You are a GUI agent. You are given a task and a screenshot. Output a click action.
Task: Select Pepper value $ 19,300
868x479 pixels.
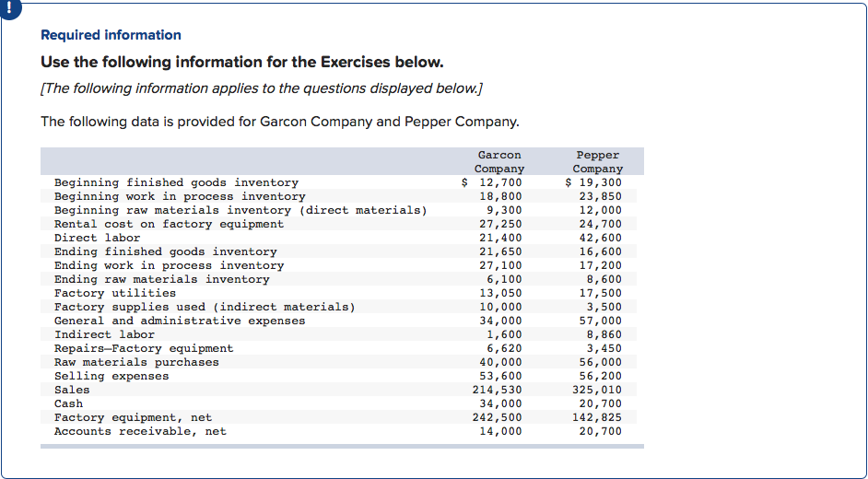tap(593, 182)
